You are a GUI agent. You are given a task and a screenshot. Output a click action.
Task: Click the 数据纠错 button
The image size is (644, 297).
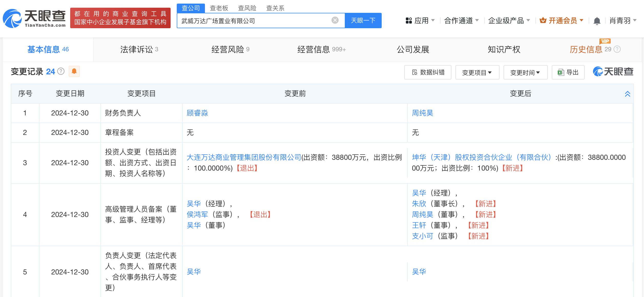coord(428,72)
